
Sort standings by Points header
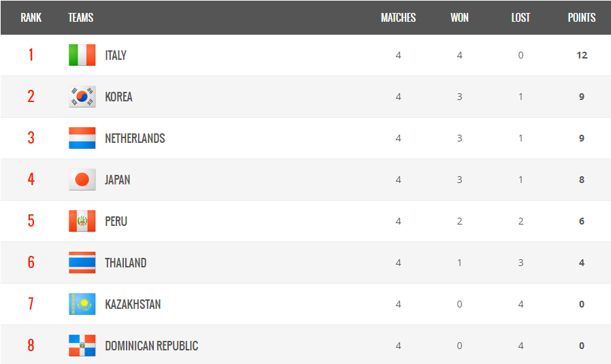[582, 18]
